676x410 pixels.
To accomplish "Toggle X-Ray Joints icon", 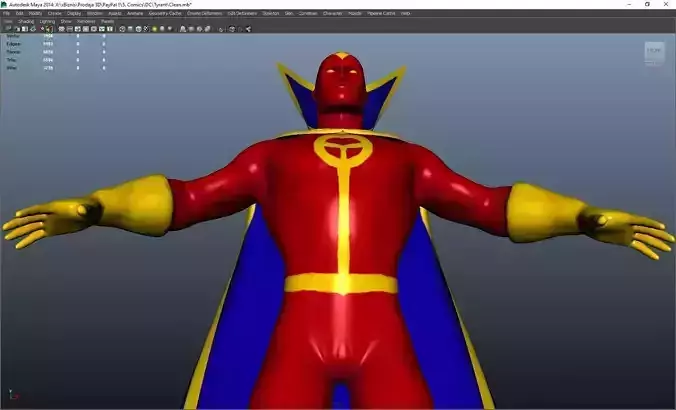I will 247,29.
